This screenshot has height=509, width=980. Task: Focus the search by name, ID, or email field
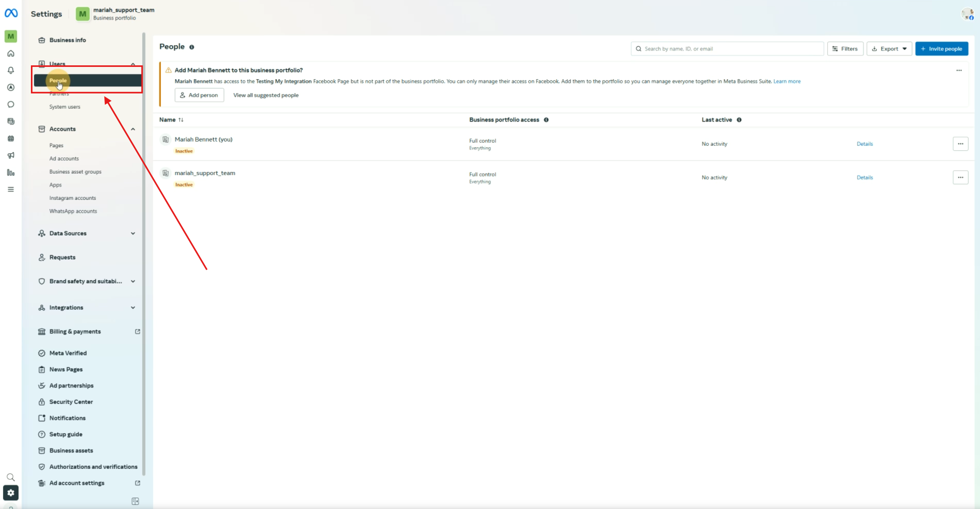[727, 49]
